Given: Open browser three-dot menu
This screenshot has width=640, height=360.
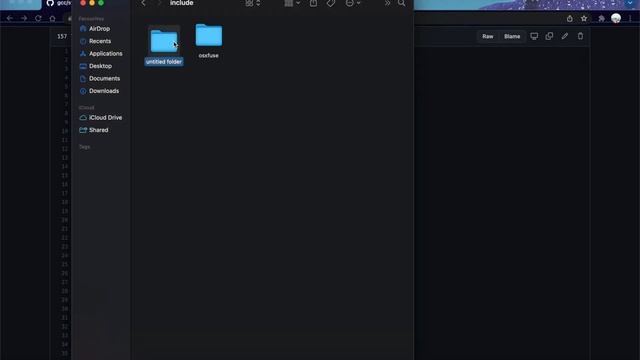Looking at the screenshot, I should (x=630, y=18).
